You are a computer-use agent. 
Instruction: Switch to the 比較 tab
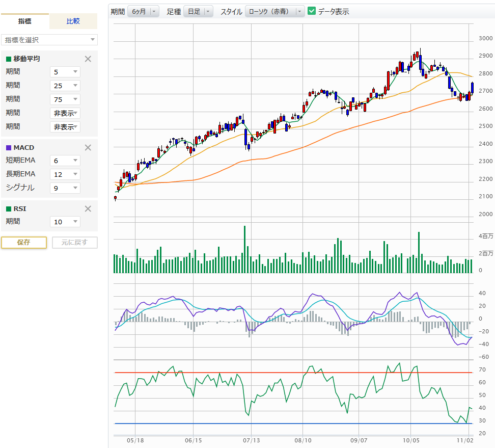coord(73,21)
